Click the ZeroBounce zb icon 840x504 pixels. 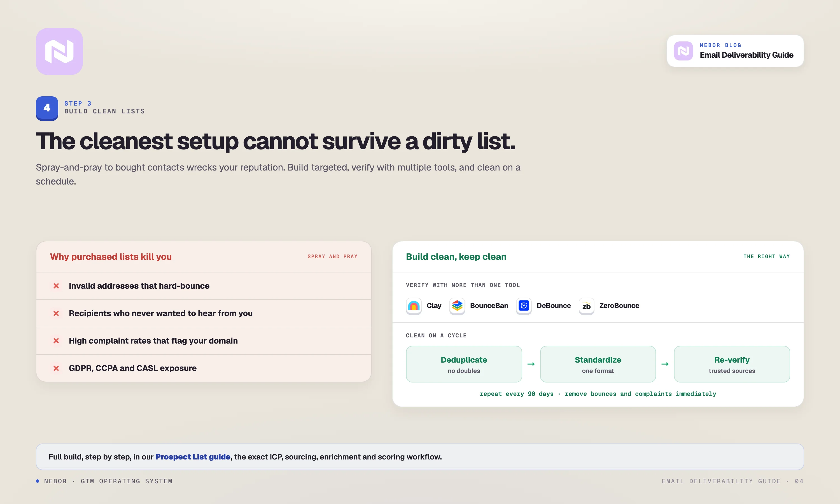click(x=586, y=306)
